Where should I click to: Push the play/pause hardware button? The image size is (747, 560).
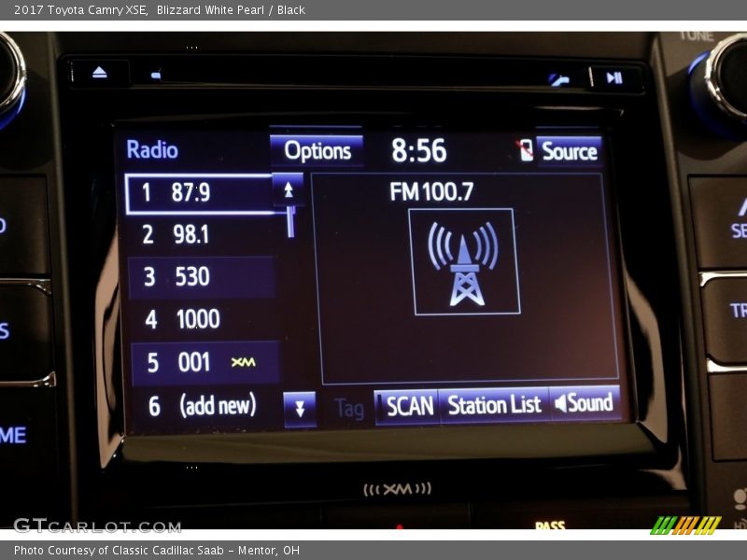[x=614, y=77]
